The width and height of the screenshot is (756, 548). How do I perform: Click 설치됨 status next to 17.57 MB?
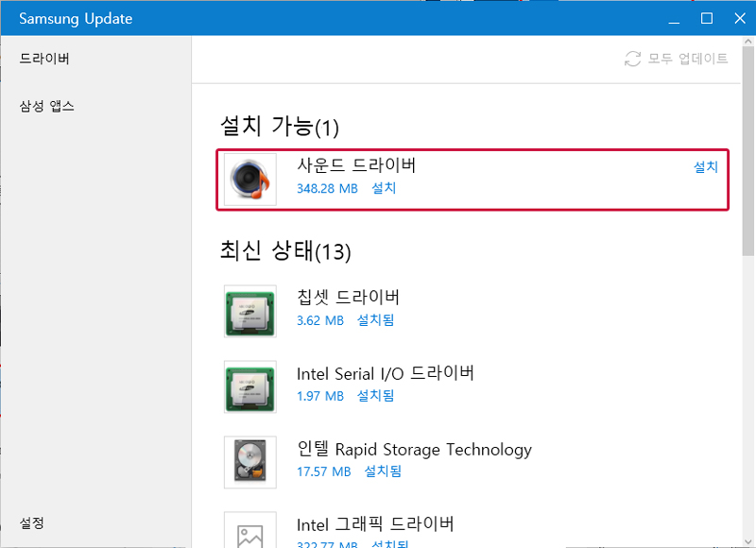click(383, 471)
